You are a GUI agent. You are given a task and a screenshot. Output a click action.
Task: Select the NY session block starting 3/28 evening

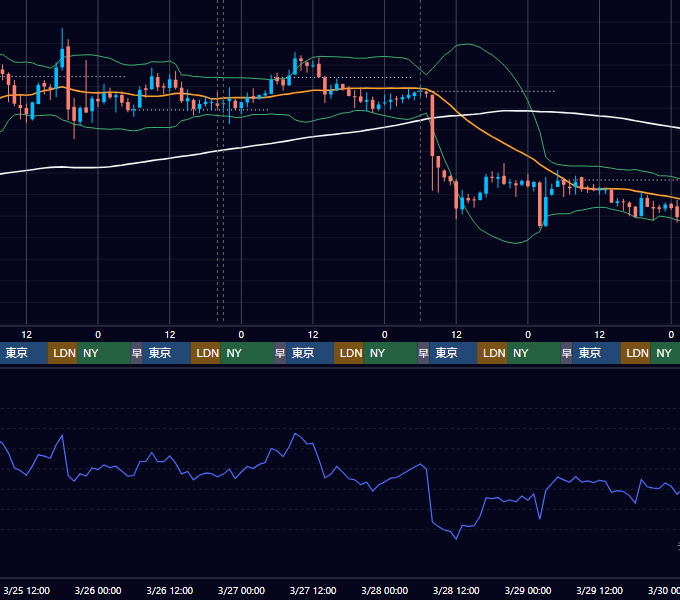click(534, 353)
